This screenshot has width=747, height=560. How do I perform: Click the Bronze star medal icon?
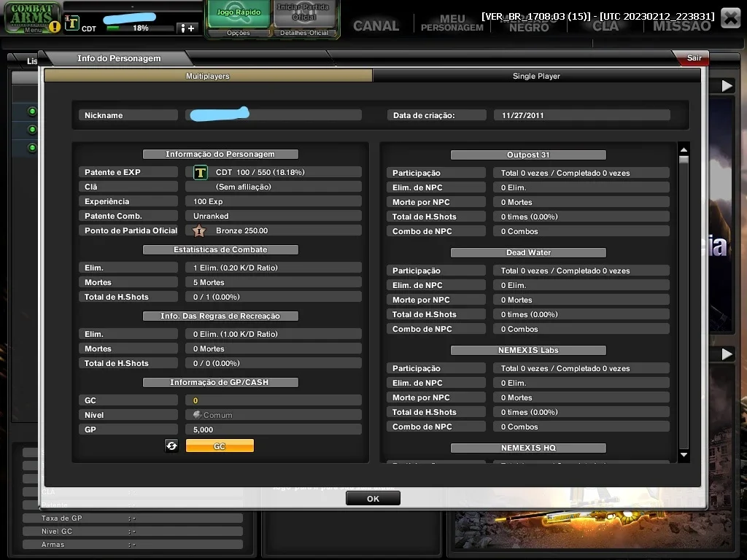point(199,231)
